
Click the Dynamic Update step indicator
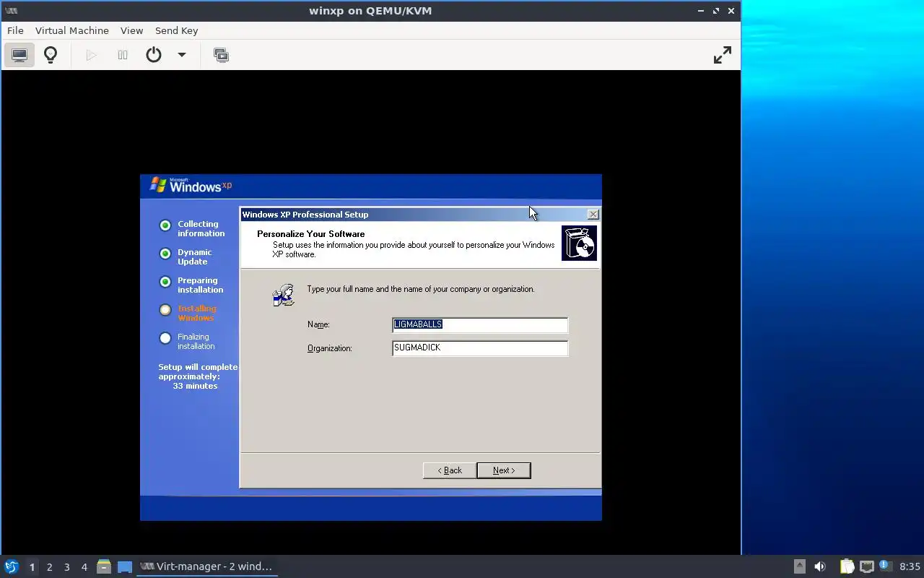tap(165, 254)
